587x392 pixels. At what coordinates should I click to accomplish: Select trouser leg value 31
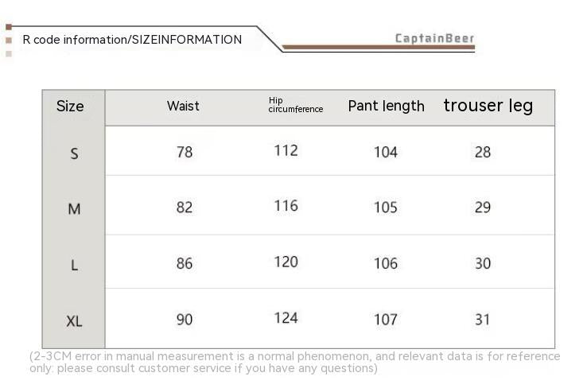(483, 320)
